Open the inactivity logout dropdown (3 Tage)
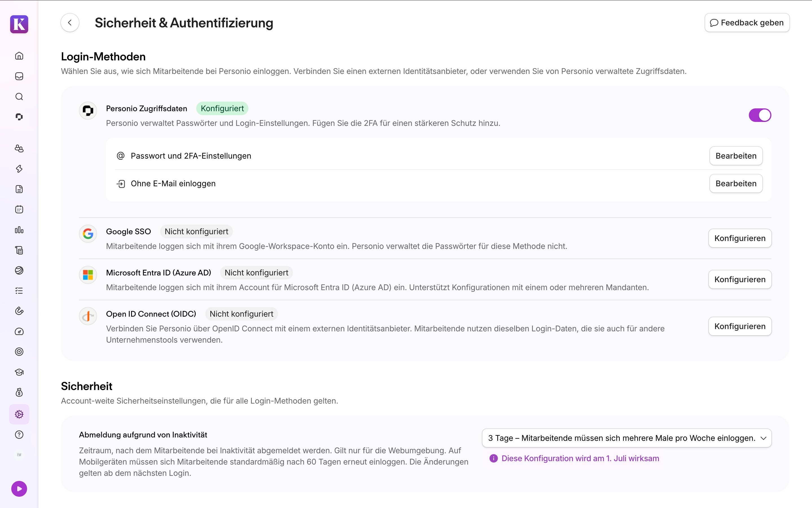This screenshot has width=812, height=508. coord(627,438)
